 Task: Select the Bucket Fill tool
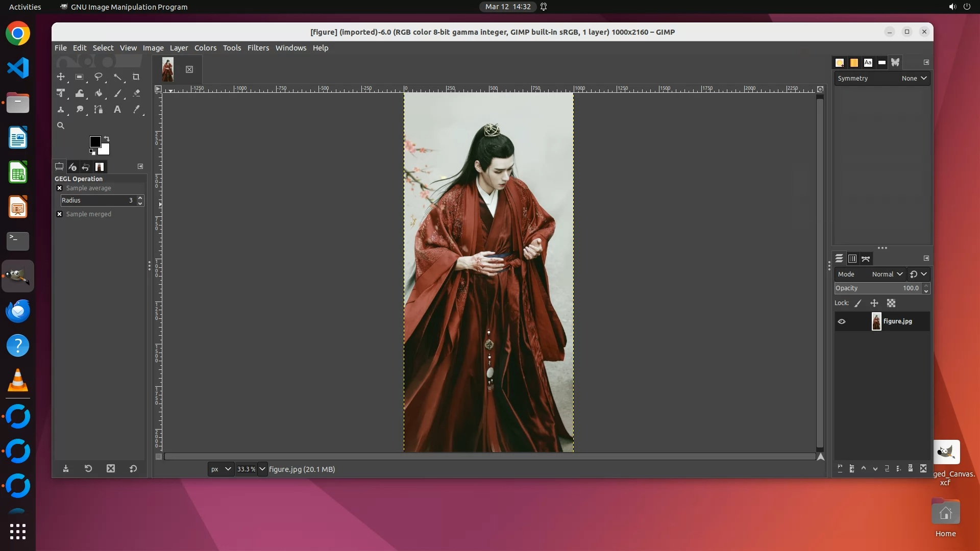pyautogui.click(x=99, y=93)
